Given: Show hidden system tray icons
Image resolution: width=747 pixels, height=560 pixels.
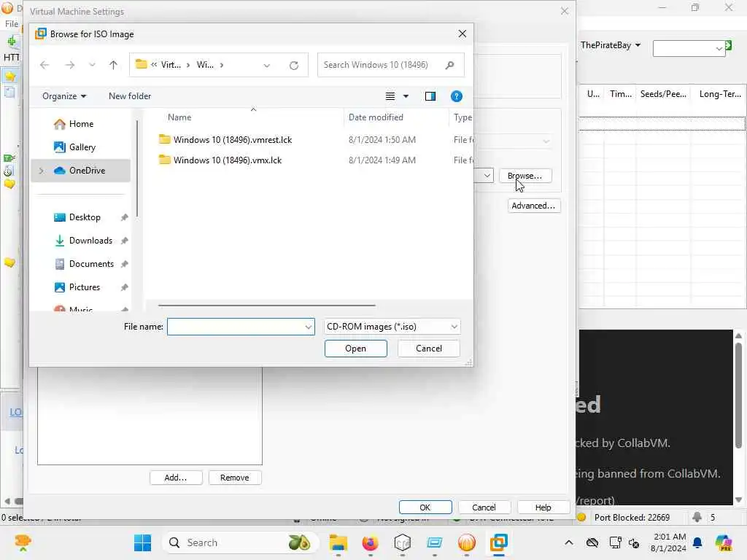Looking at the screenshot, I should [x=569, y=542].
